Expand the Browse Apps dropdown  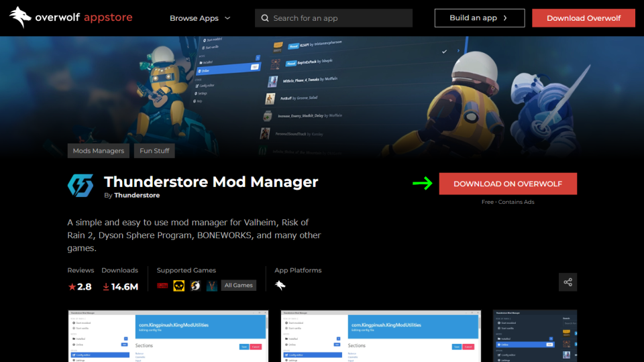(x=200, y=18)
